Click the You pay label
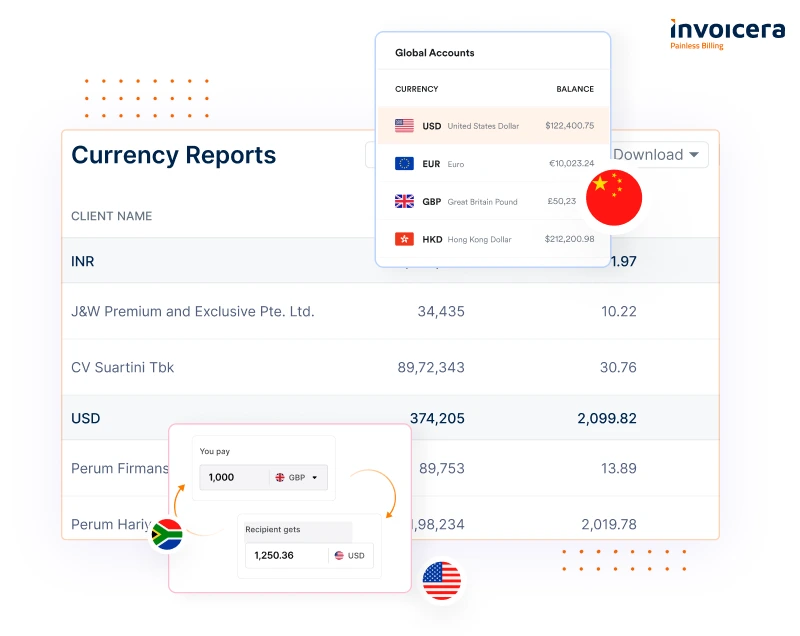This screenshot has height=636, width=800. coord(215,451)
